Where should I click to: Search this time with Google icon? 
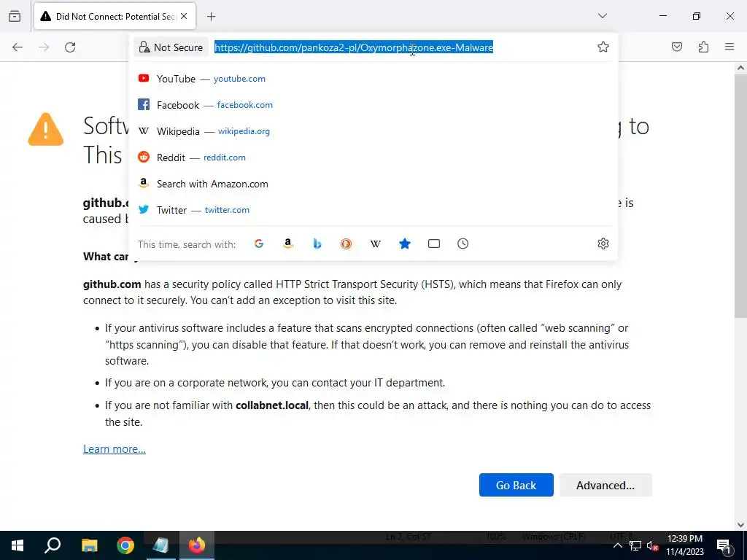point(259,244)
